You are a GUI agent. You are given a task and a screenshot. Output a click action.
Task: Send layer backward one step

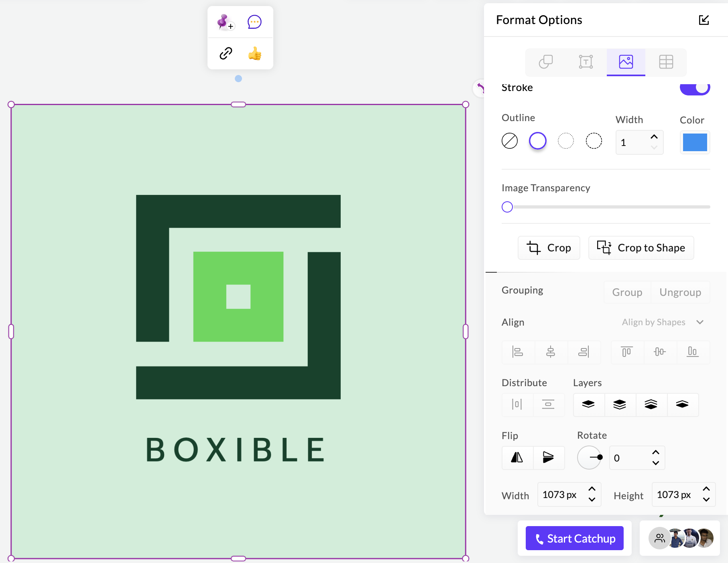[682, 405]
